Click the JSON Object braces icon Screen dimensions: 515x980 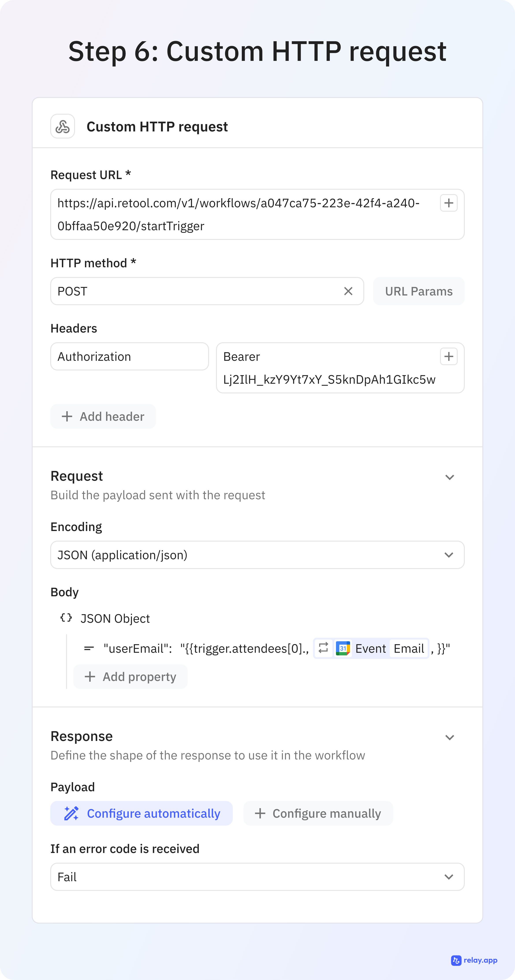pos(66,618)
